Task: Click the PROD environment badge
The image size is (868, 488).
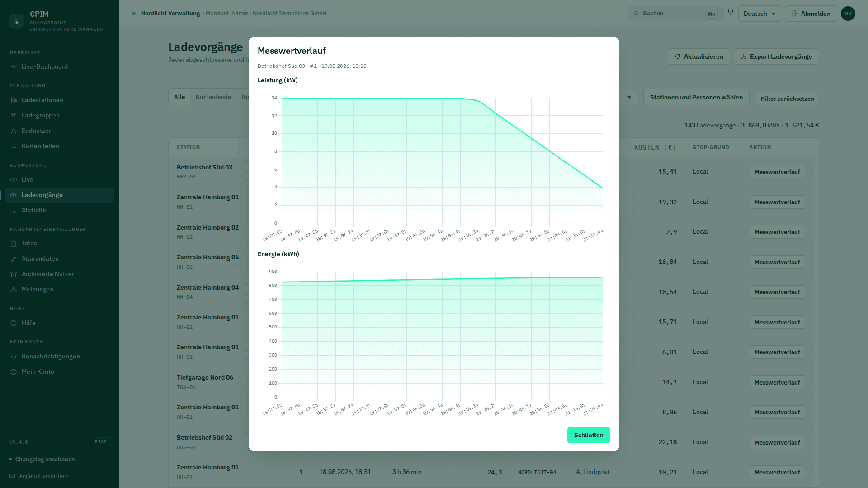Action: pyautogui.click(x=101, y=442)
